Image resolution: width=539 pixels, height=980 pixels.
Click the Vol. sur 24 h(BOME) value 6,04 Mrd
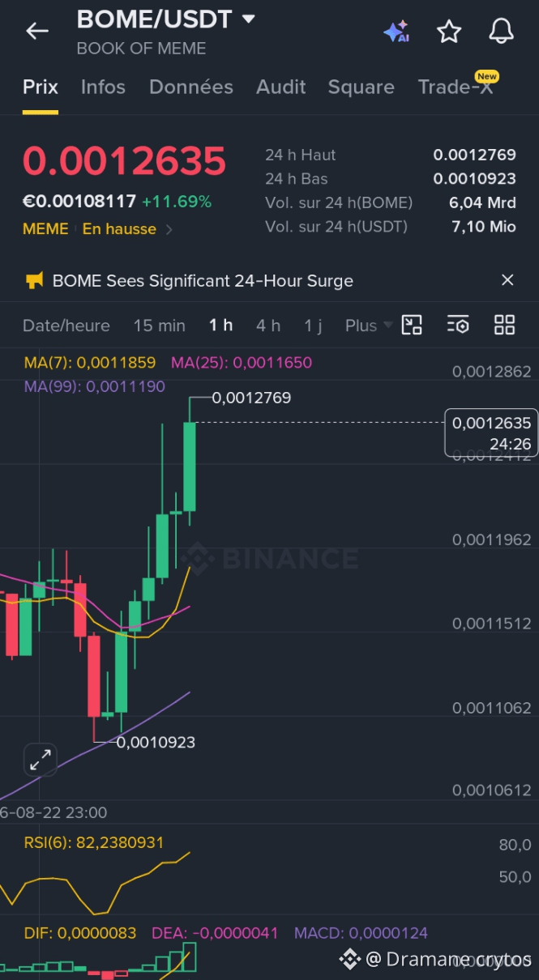point(482,202)
